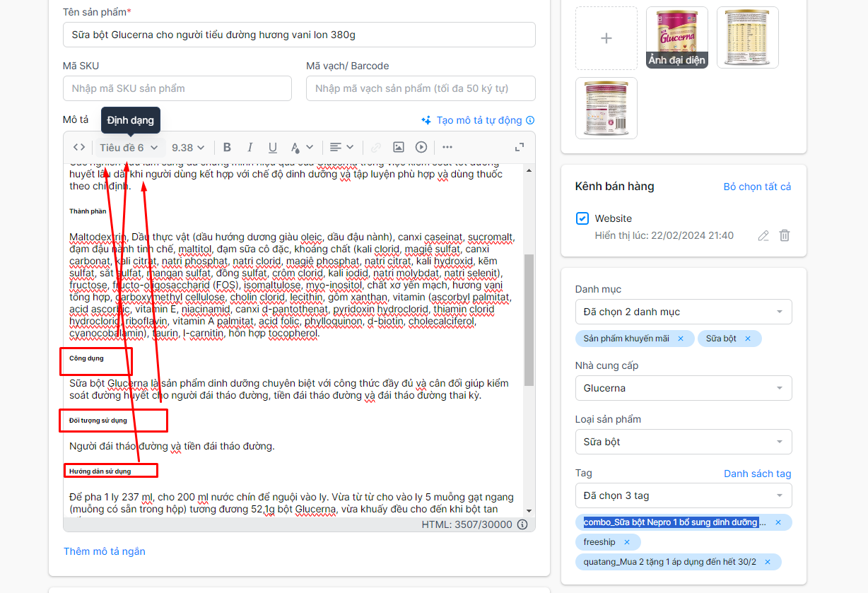Remove Sản phẩm khuyến mãi category chip
Viewport: 868px width, 593px height.
click(x=681, y=339)
